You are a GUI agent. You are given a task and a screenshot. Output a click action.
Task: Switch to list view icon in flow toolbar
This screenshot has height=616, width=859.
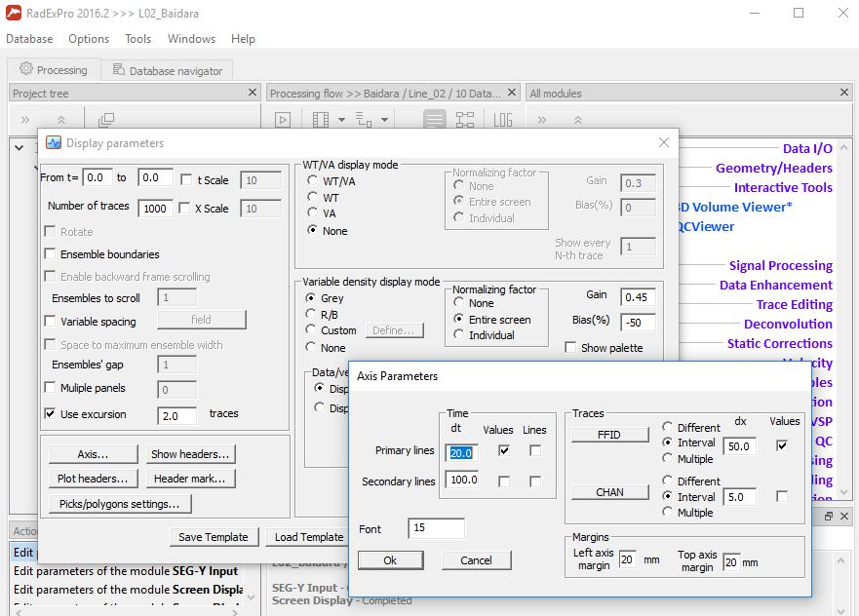pyautogui.click(x=435, y=119)
